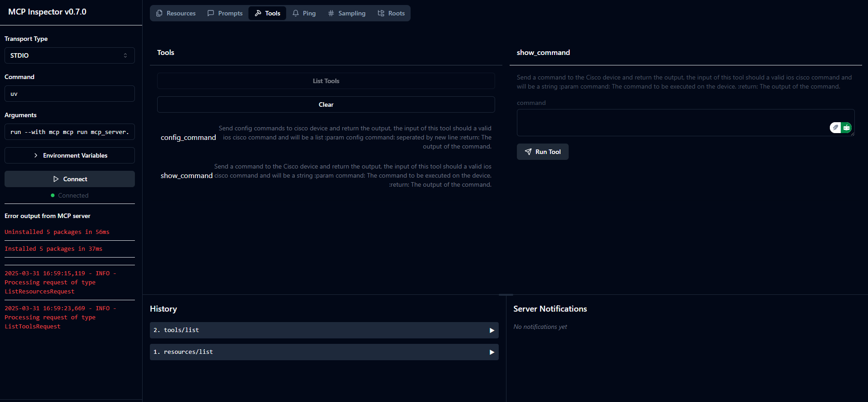The width and height of the screenshot is (868, 402).
Task: Click the History heading
Action: pyautogui.click(x=164, y=309)
